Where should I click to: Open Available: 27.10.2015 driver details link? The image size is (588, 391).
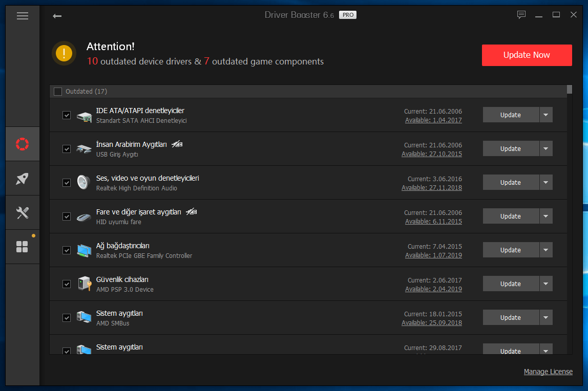432,154
